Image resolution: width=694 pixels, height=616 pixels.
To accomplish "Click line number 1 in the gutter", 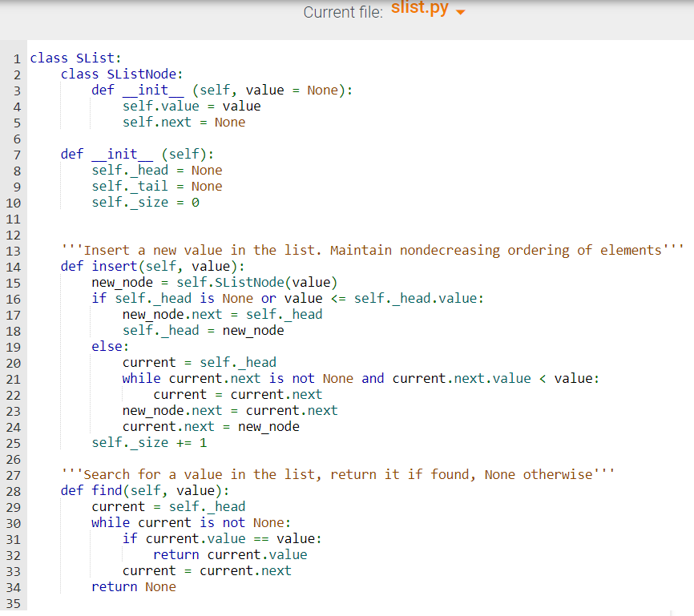I will pos(16,58).
